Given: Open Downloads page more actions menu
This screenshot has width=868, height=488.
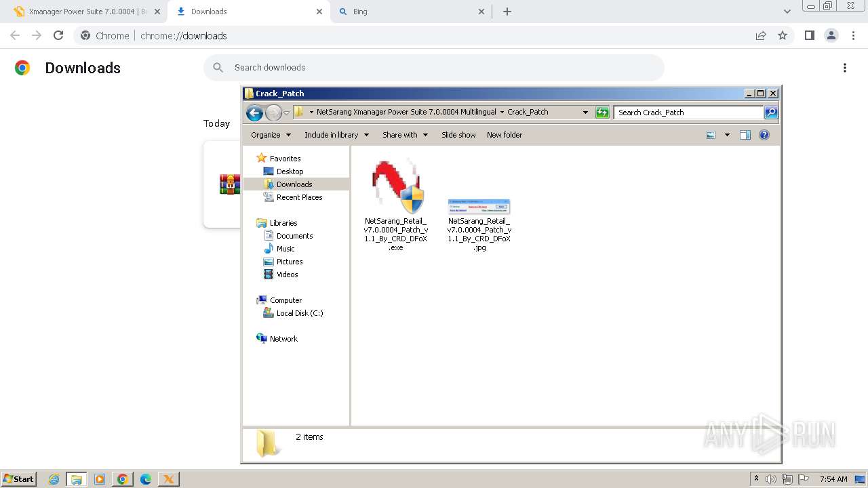Looking at the screenshot, I should pos(845,68).
